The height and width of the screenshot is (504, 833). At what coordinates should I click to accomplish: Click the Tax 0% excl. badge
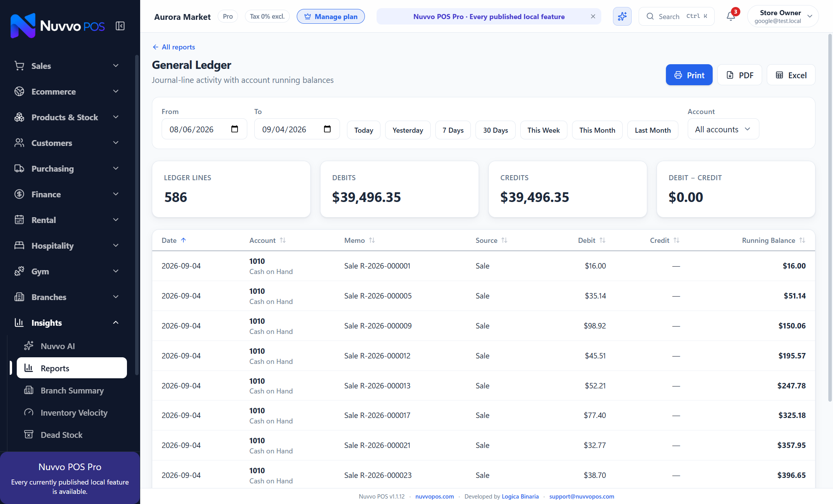pyautogui.click(x=267, y=16)
